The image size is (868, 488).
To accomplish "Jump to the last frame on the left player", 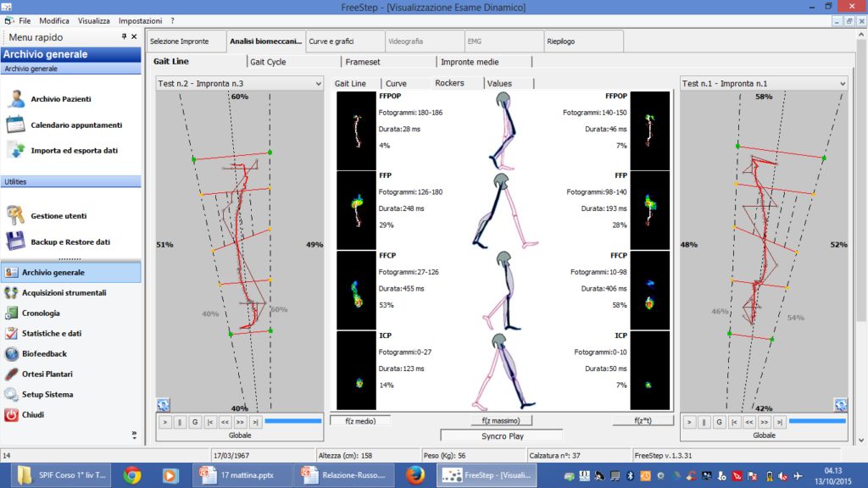I will click(255, 422).
